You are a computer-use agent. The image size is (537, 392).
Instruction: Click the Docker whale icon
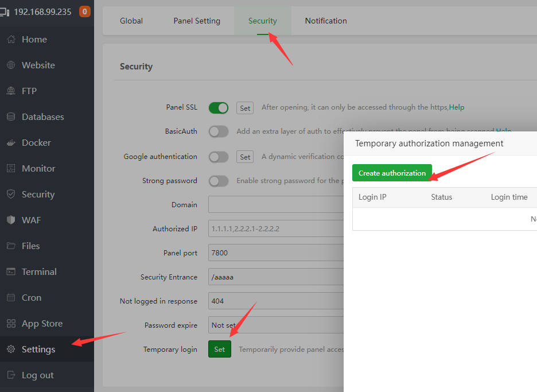11,143
